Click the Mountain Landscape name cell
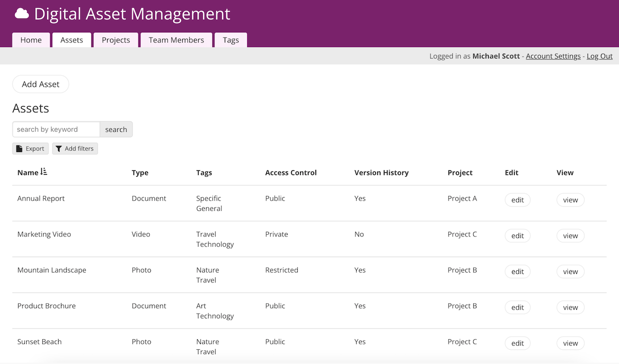 tap(52, 270)
